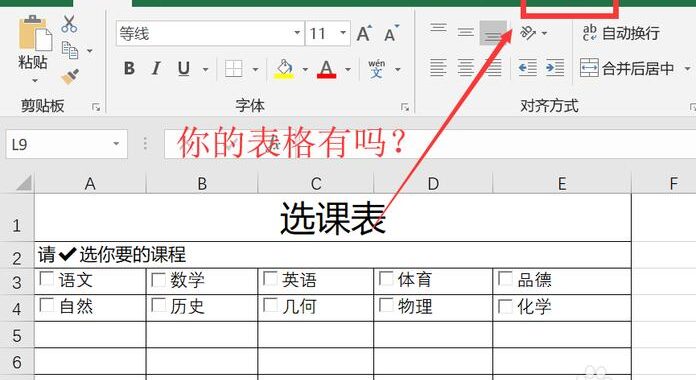Screen dimensions: 696x380
Task: Apply red font color
Action: click(326, 69)
